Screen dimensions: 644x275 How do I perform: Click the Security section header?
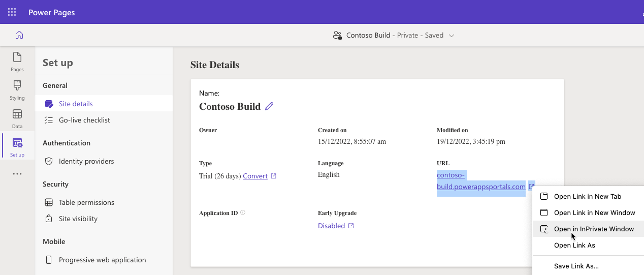tap(55, 184)
